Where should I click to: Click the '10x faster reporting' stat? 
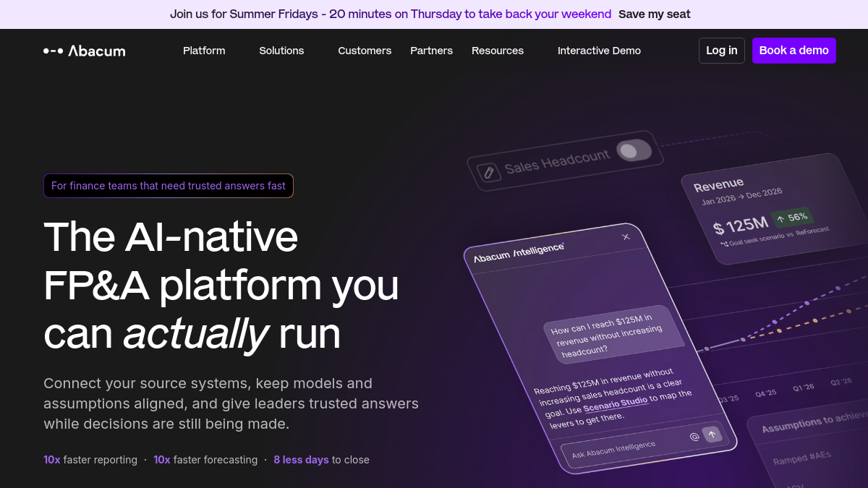(90, 460)
